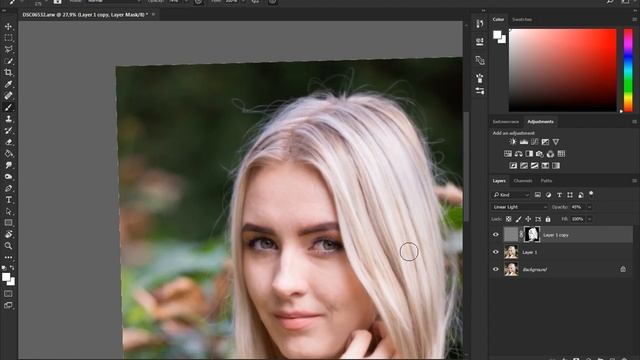Select the Rectangle shape tool
Image resolution: width=640 pixels, height=360 pixels.
[8, 222]
